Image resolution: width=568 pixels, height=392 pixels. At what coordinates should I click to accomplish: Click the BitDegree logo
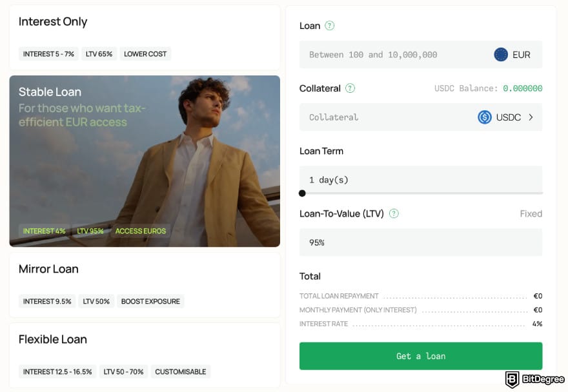pyautogui.click(x=536, y=380)
